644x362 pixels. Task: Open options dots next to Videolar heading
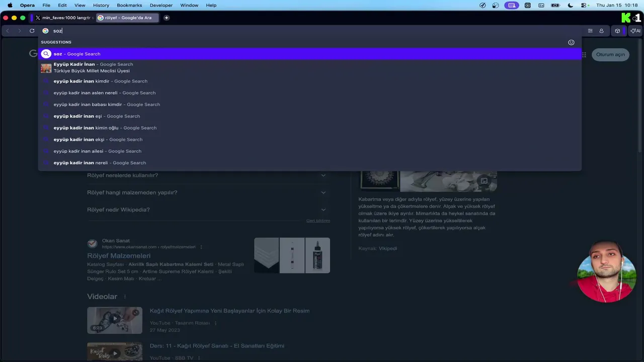125,297
